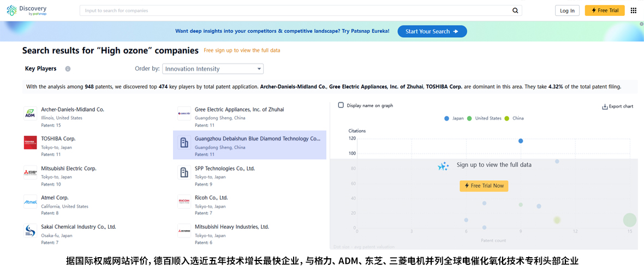Enable the Display name on graph checkbox
This screenshot has width=644, height=273.
[x=341, y=105]
